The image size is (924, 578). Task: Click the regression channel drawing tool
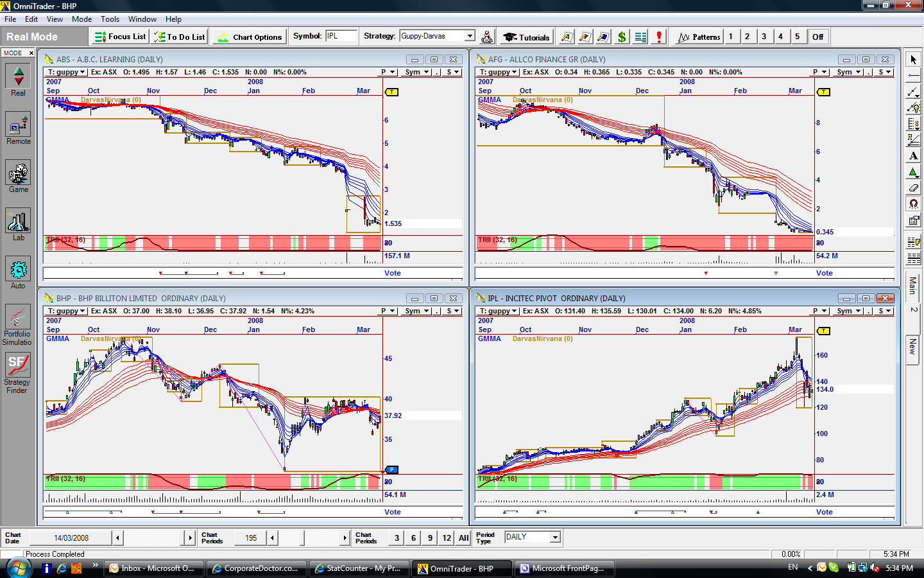click(913, 140)
